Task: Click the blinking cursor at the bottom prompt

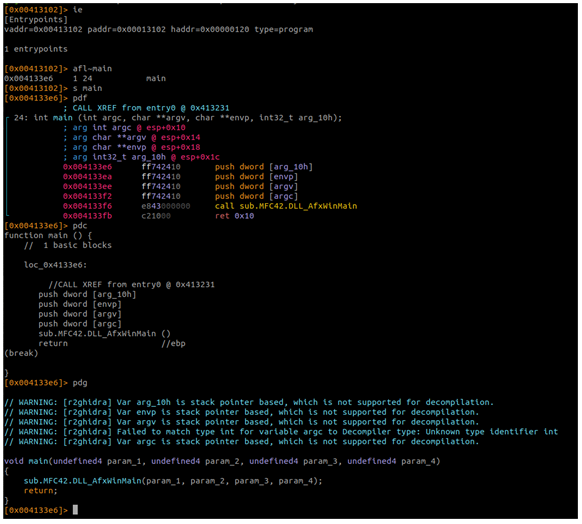Action: 75,510
